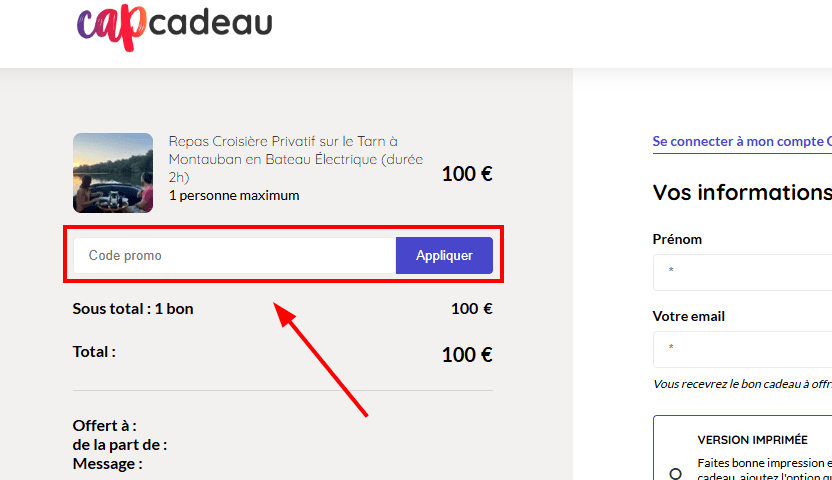Focus the Prénom text field
The image size is (832, 480).
[x=745, y=271]
